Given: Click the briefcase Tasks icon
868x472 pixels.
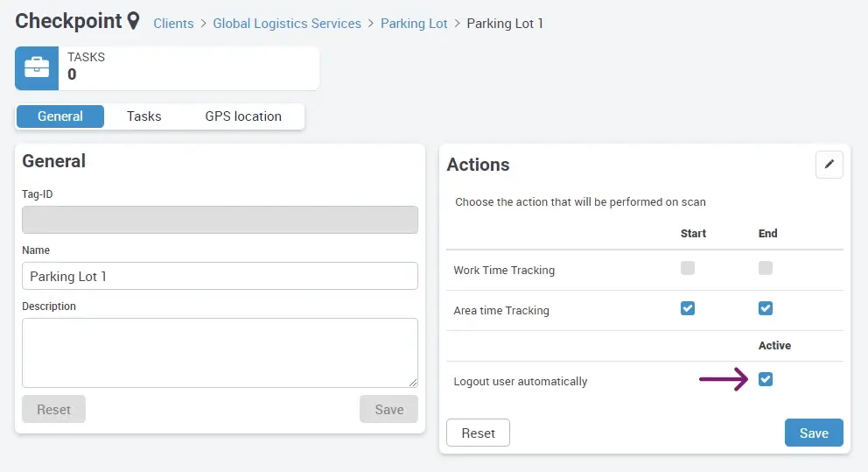Looking at the screenshot, I should 37,68.
